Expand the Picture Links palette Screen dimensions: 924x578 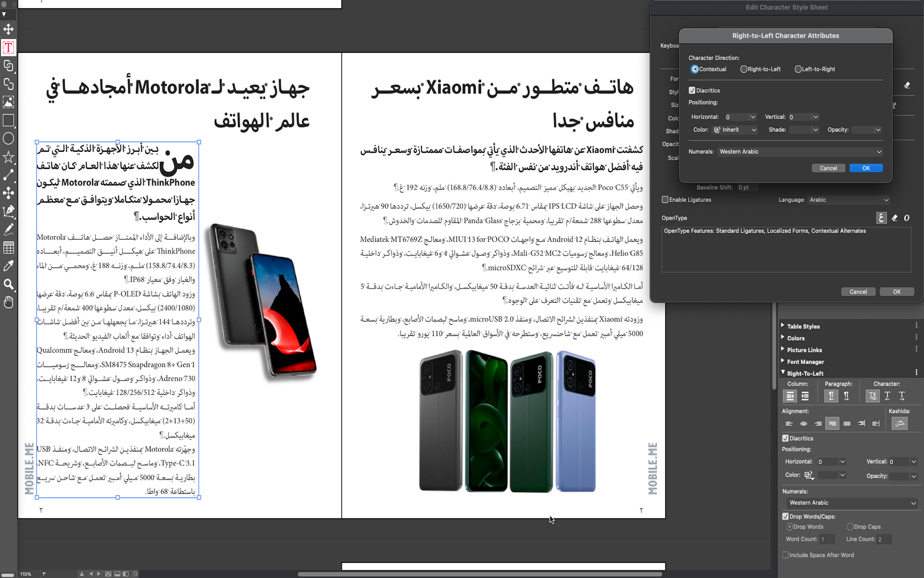(783, 349)
